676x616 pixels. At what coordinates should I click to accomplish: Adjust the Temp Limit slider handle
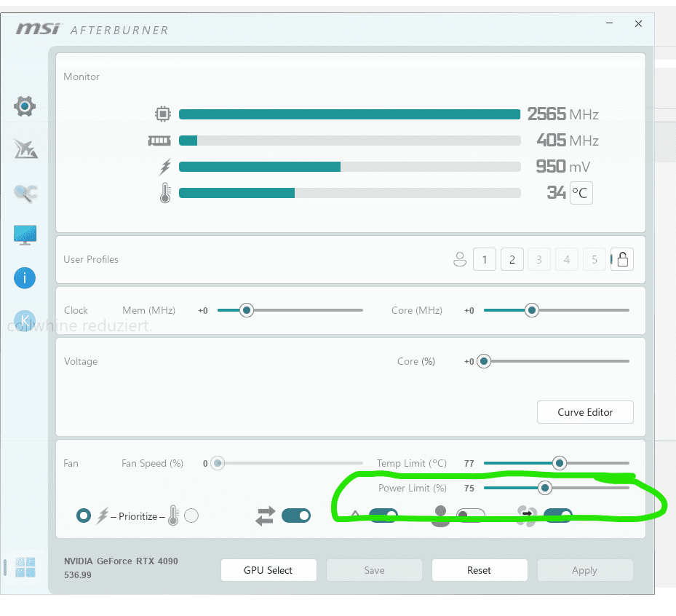pyautogui.click(x=559, y=463)
